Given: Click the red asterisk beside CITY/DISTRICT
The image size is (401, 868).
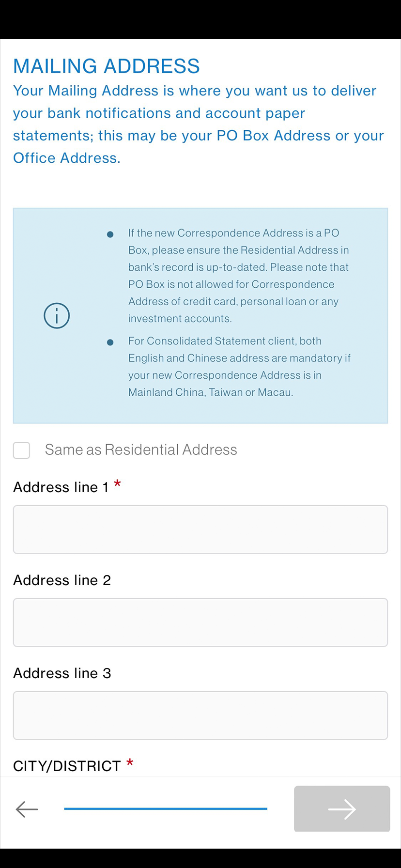Looking at the screenshot, I should pos(130,762).
